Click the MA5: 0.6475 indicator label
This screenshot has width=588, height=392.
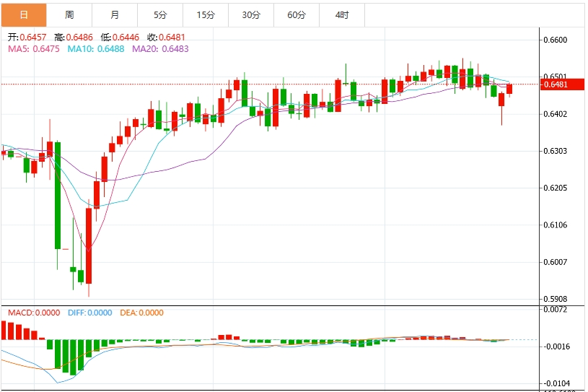[x=34, y=49]
